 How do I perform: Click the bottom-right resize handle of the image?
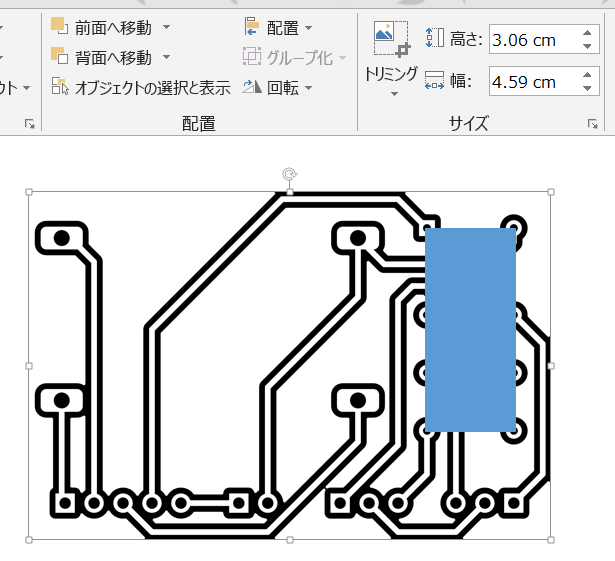tap(551, 540)
